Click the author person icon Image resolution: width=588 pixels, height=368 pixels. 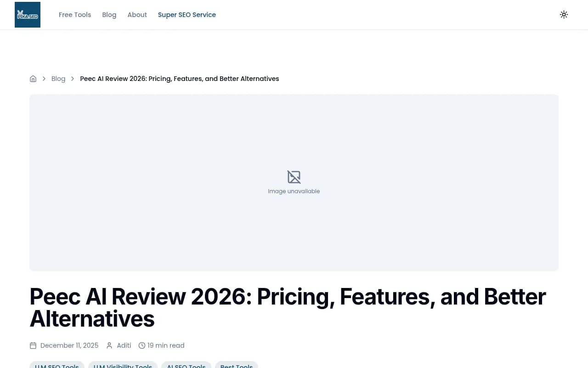(x=109, y=345)
